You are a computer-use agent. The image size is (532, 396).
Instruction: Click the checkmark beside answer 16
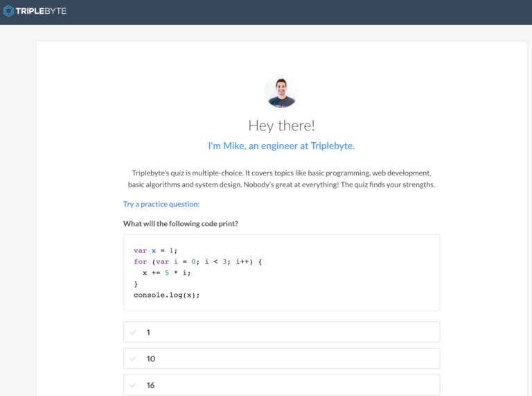click(x=133, y=385)
